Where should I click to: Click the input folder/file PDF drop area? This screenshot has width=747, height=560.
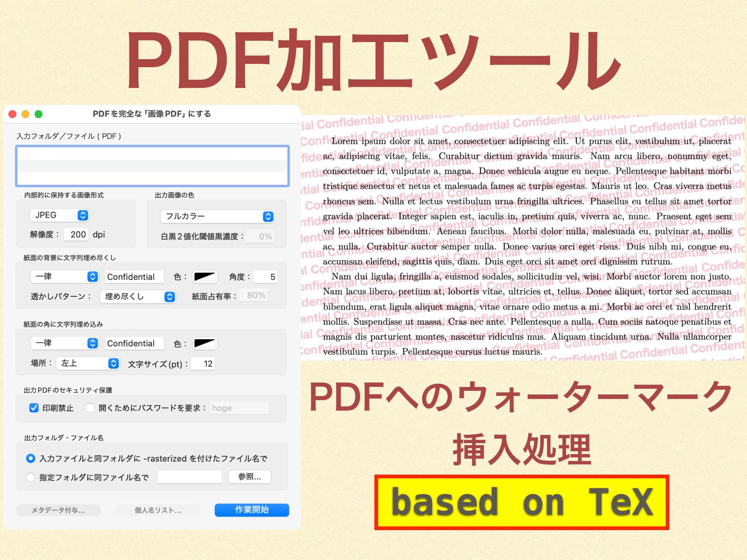(x=152, y=166)
